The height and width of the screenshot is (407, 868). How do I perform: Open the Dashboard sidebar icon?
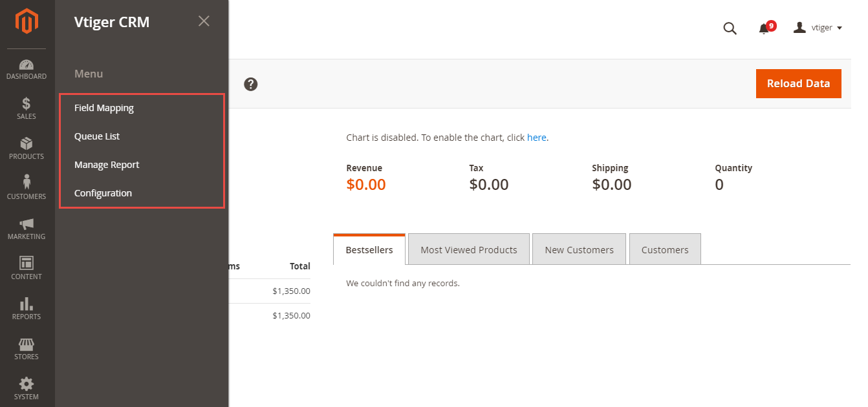point(27,65)
